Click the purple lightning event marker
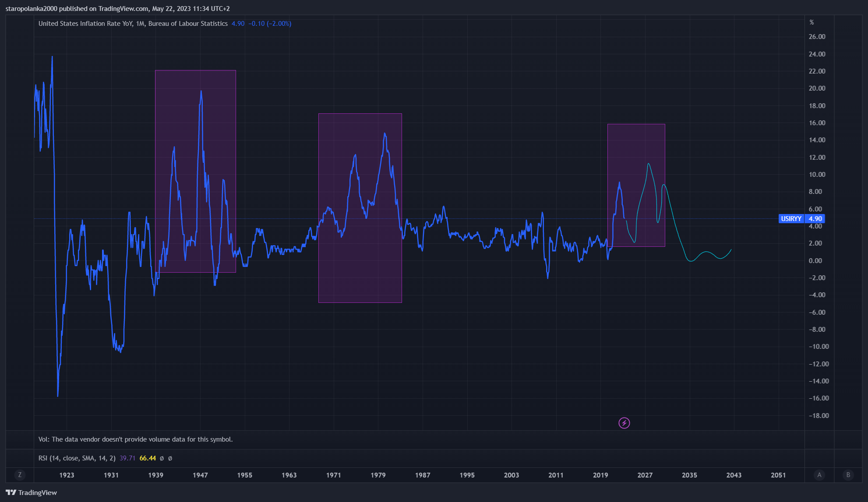Screen dimensions: 868x502 pos(624,423)
